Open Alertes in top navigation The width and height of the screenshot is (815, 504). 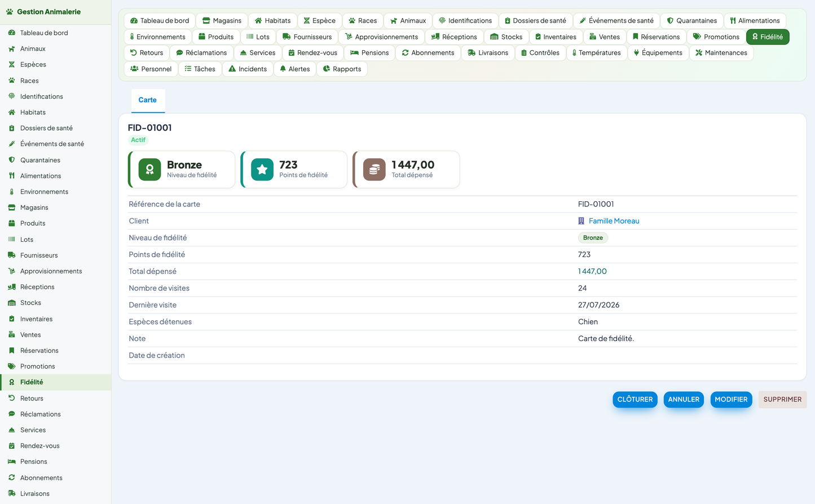(295, 69)
